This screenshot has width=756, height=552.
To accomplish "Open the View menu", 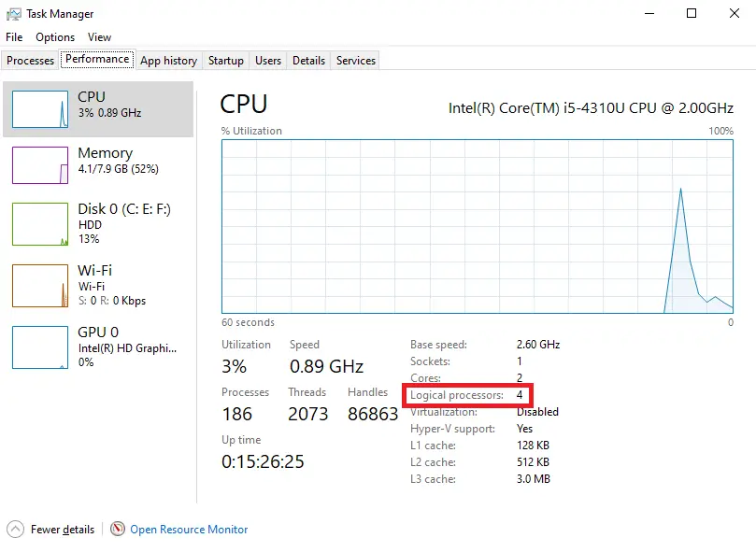I will [99, 36].
